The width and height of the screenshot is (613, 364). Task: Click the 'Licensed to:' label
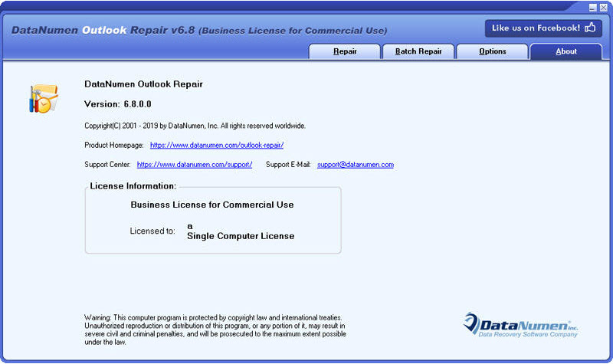point(152,231)
